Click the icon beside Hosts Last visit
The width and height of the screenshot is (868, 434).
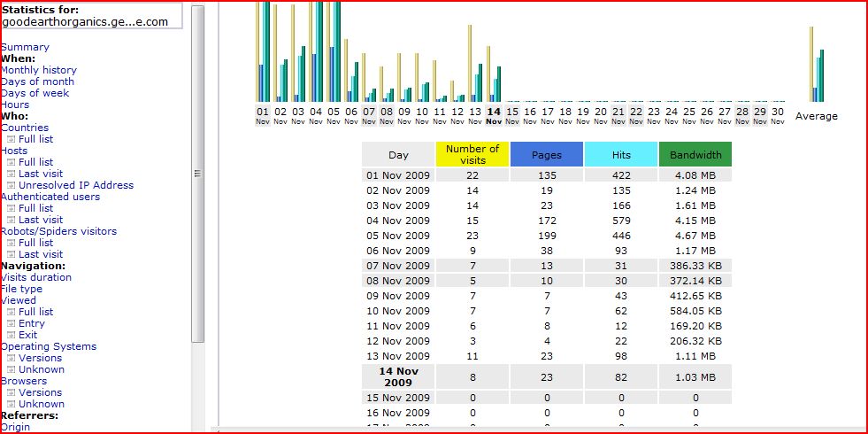tap(12, 174)
